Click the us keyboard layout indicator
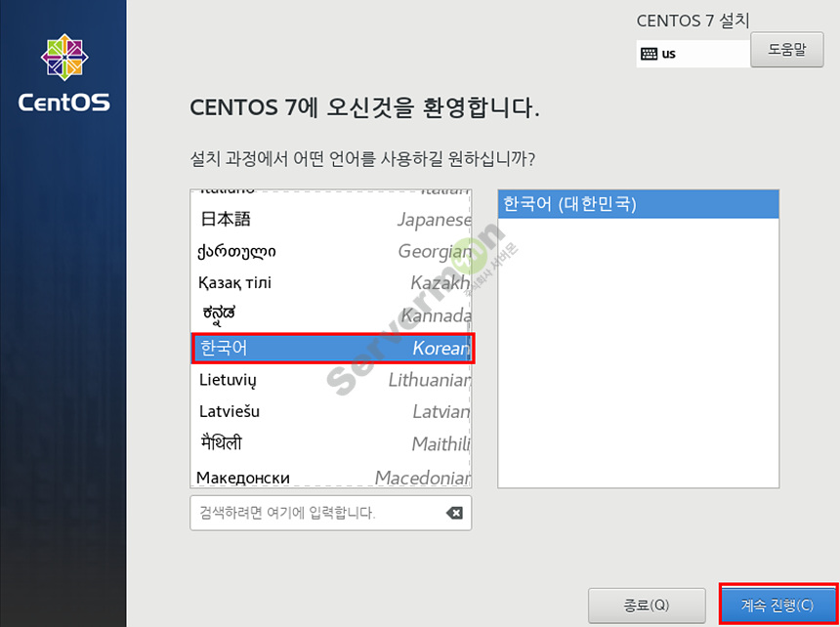Viewport: 840px width, 627px height. click(693, 54)
